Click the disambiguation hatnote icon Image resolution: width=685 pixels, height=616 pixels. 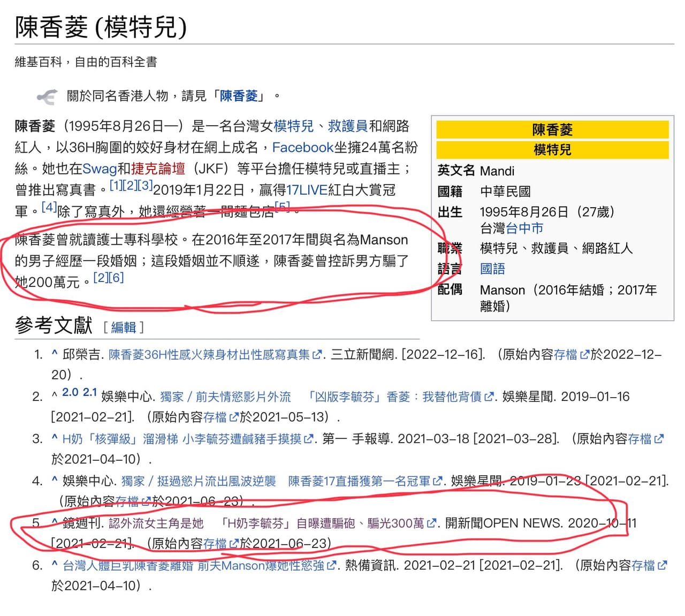coord(47,96)
